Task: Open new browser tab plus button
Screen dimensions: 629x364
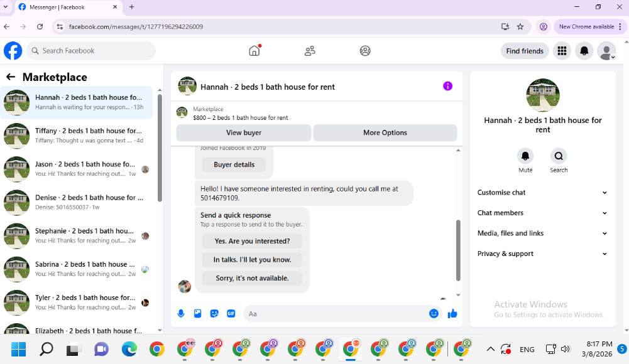Action: [x=131, y=7]
